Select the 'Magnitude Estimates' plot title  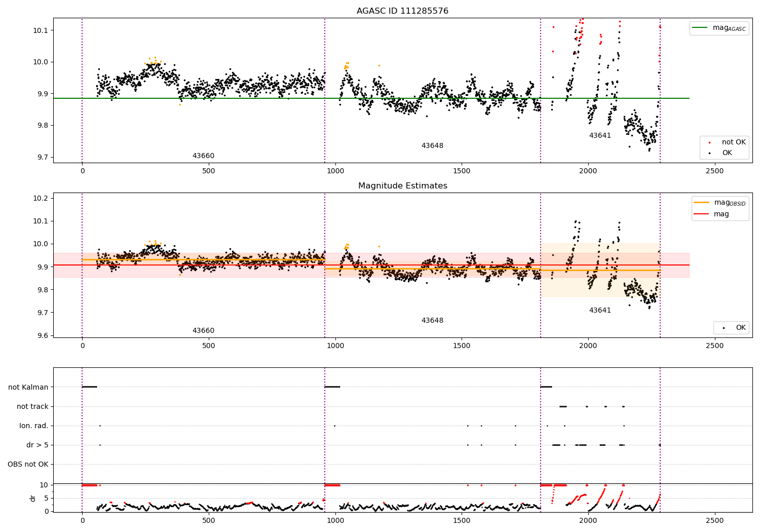pos(402,186)
